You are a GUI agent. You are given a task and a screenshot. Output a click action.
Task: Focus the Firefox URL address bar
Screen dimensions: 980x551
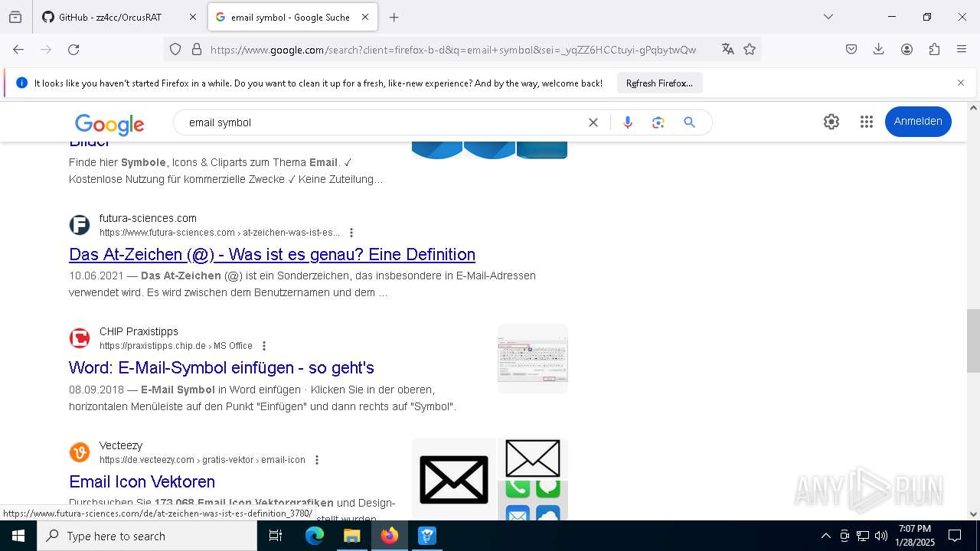[453, 49]
